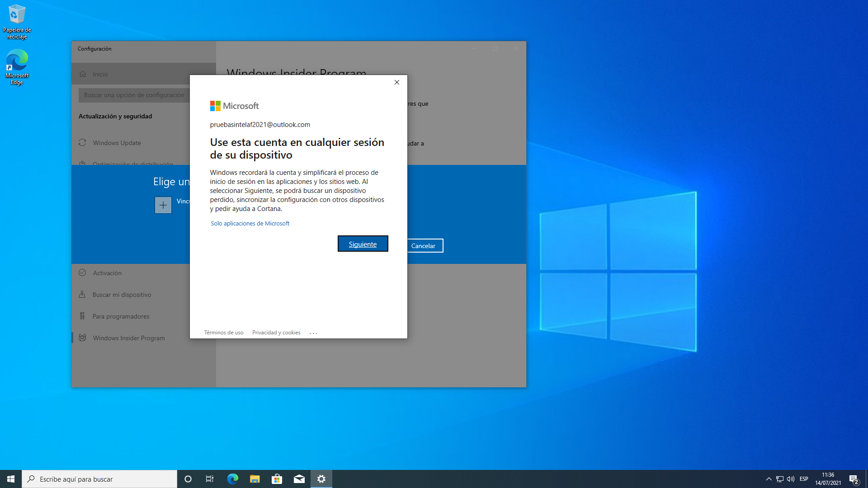Image resolution: width=868 pixels, height=488 pixels.
Task: Open Mail app from taskbar
Action: 299,479
